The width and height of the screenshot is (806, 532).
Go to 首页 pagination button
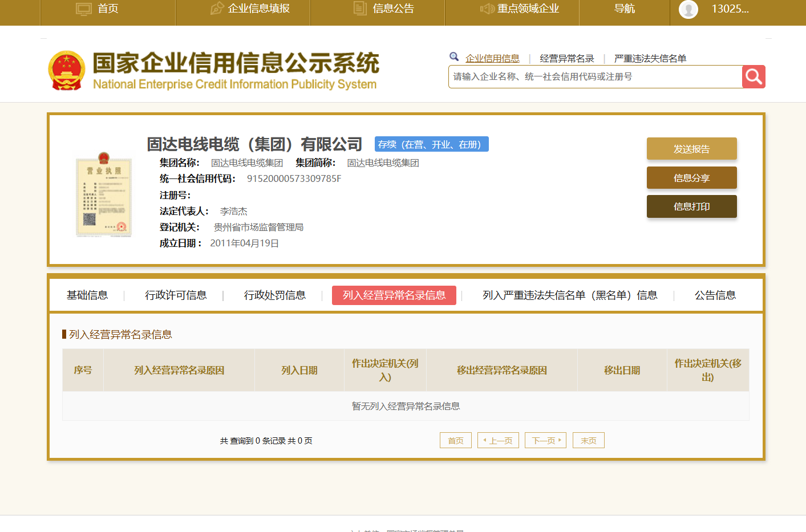[456, 440]
